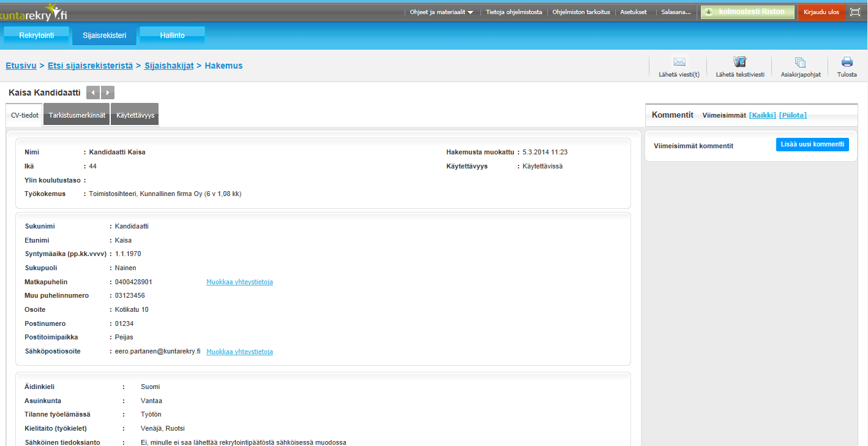Image resolution: width=868 pixels, height=446 pixels.
Task: Click the Työtön employment status value
Action: tap(151, 415)
